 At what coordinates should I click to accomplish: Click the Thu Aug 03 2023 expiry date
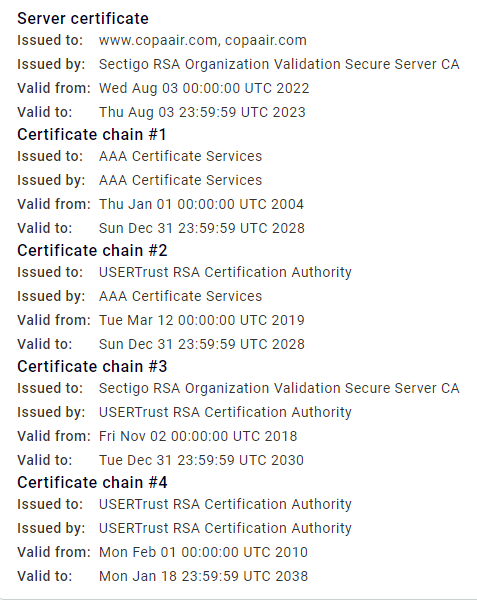tap(202, 112)
